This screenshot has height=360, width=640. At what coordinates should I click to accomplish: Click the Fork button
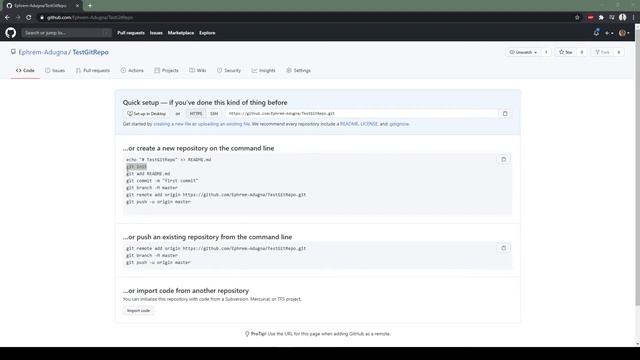[x=602, y=52]
